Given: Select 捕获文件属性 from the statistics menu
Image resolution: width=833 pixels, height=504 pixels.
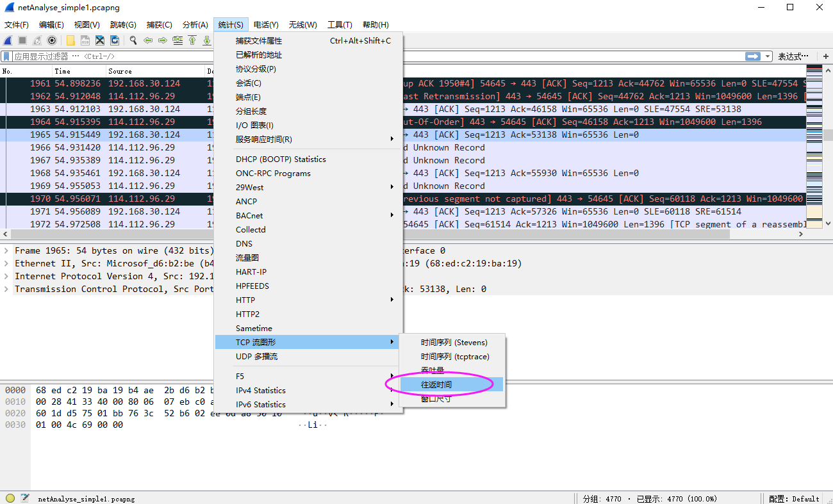Looking at the screenshot, I should [x=309, y=40].
